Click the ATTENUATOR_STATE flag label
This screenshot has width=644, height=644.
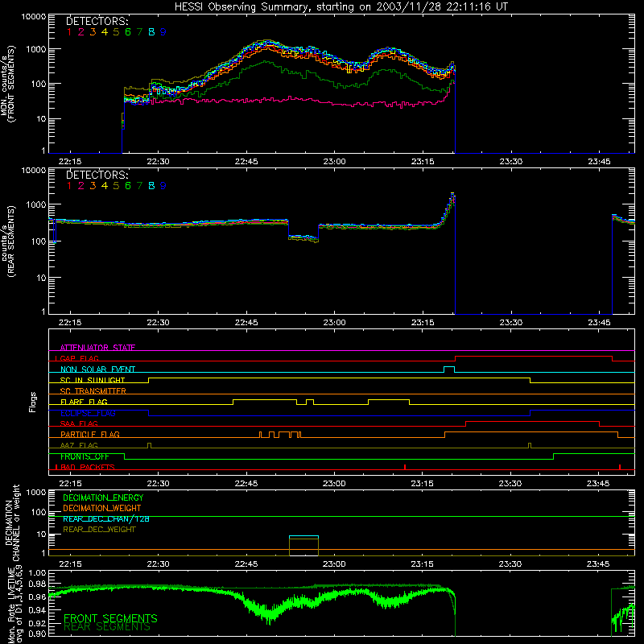pos(97,348)
